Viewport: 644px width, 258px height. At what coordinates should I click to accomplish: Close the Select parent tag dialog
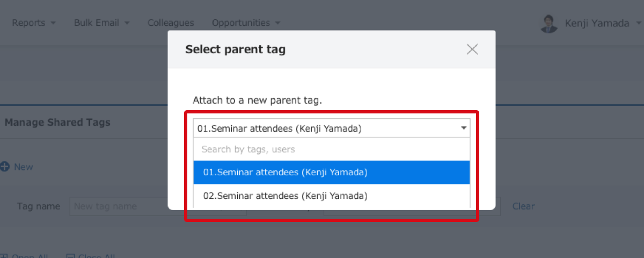point(472,49)
